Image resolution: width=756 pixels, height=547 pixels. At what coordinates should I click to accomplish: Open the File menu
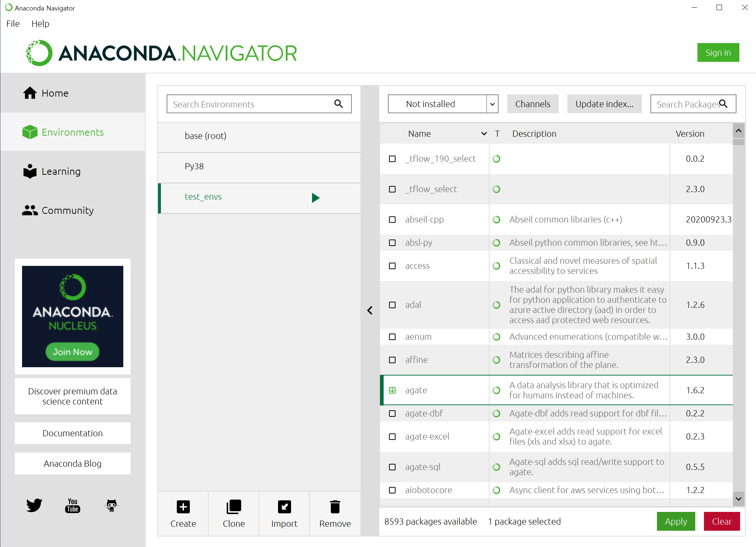coord(13,24)
